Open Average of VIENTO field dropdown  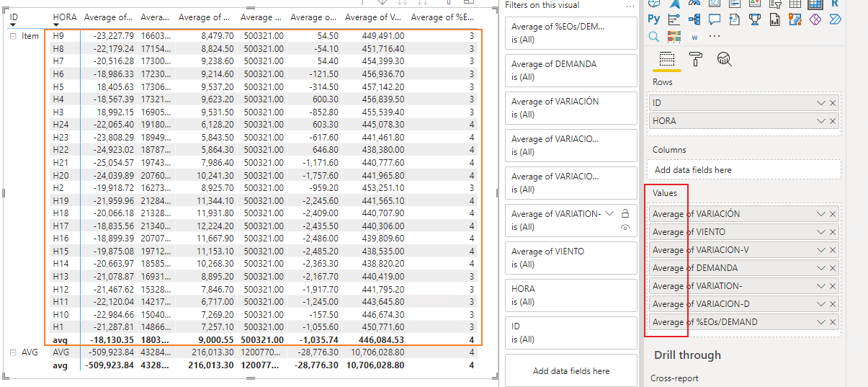pyautogui.click(x=820, y=232)
